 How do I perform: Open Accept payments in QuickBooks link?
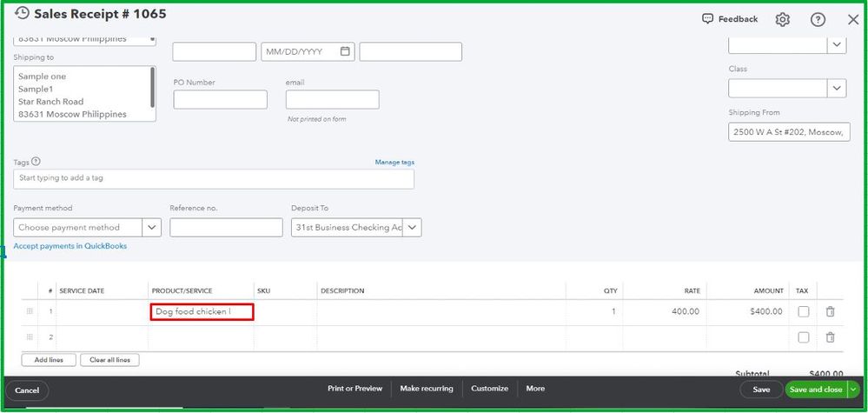pyautogui.click(x=70, y=246)
